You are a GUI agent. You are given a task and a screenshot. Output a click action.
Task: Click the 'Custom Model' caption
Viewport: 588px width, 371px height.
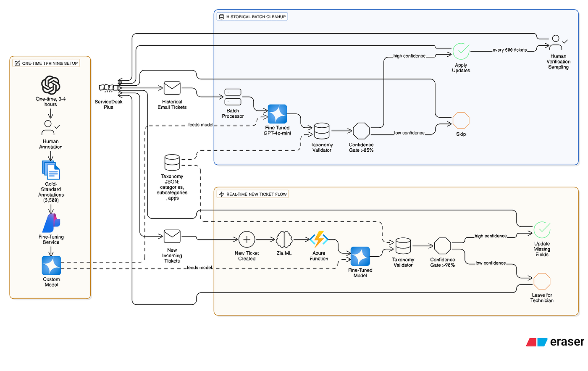51,282
